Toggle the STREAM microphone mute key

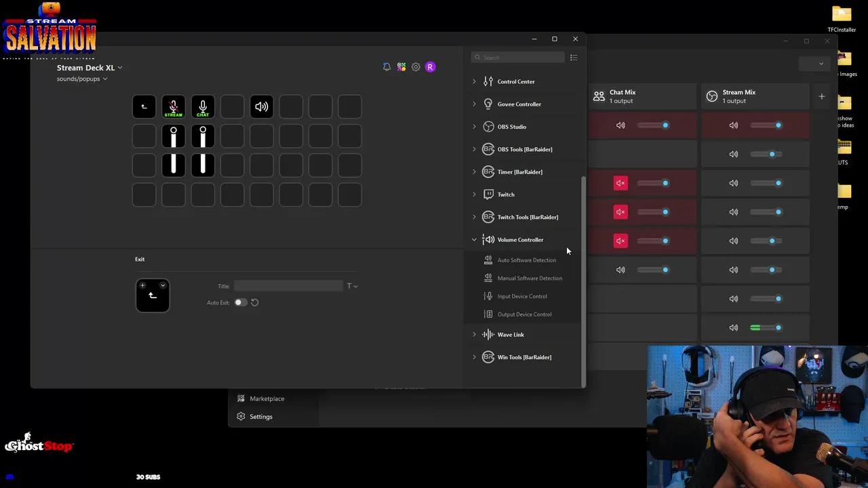coord(174,106)
